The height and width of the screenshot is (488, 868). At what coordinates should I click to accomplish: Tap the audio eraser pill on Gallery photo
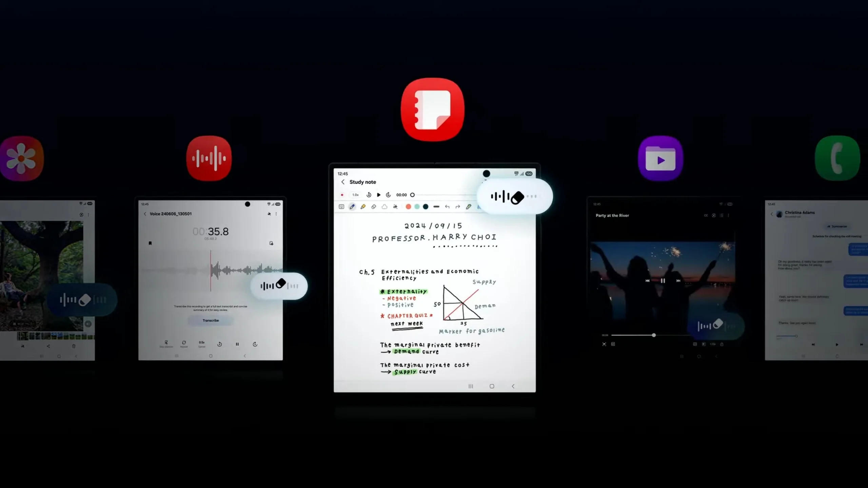[x=83, y=300]
